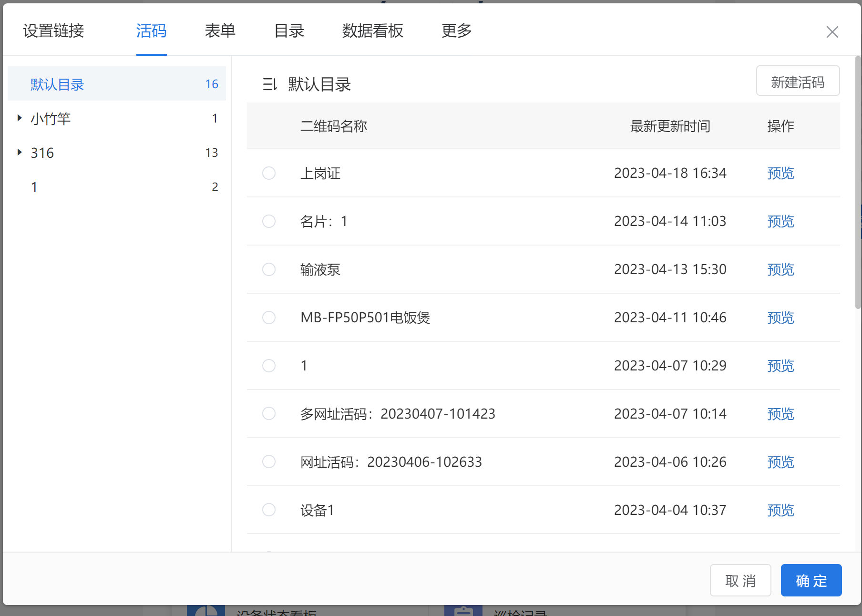Viewport: 862px width, 616px height.
Task: Open the 数据看板 tab
Action: [x=372, y=31]
